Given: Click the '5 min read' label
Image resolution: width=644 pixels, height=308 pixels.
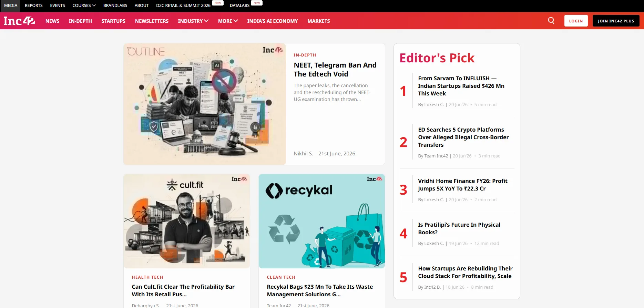Looking at the screenshot, I should tap(485, 105).
